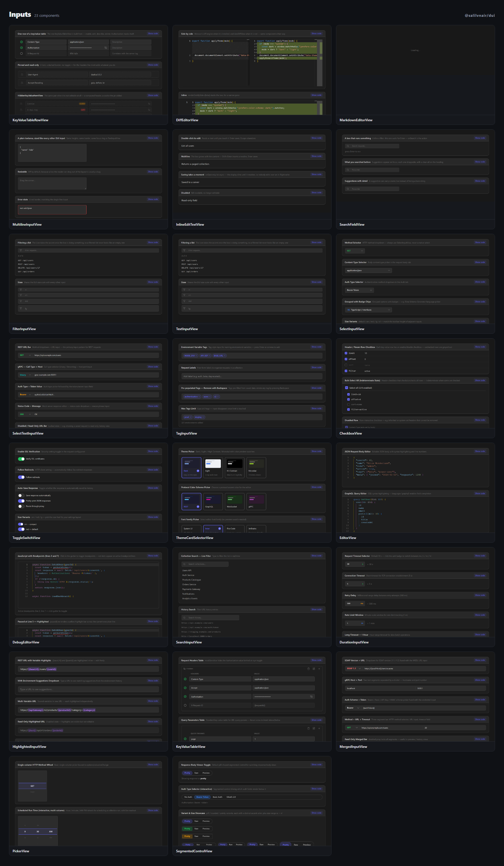
Task: Open the TypeScript / Interfaces dropdown
Action: click(x=368, y=310)
